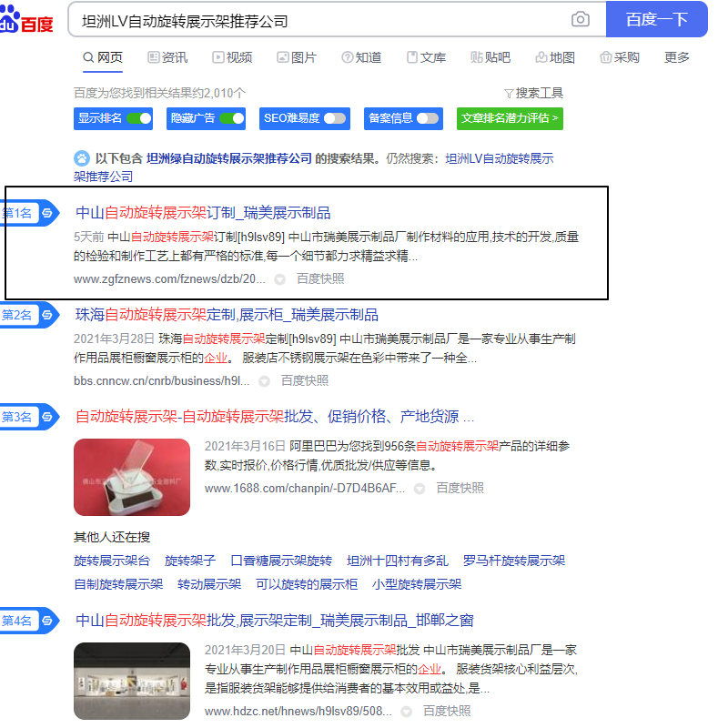Toggle the 隐藏广告 switch
This screenshot has width=728, height=728.
232,118
